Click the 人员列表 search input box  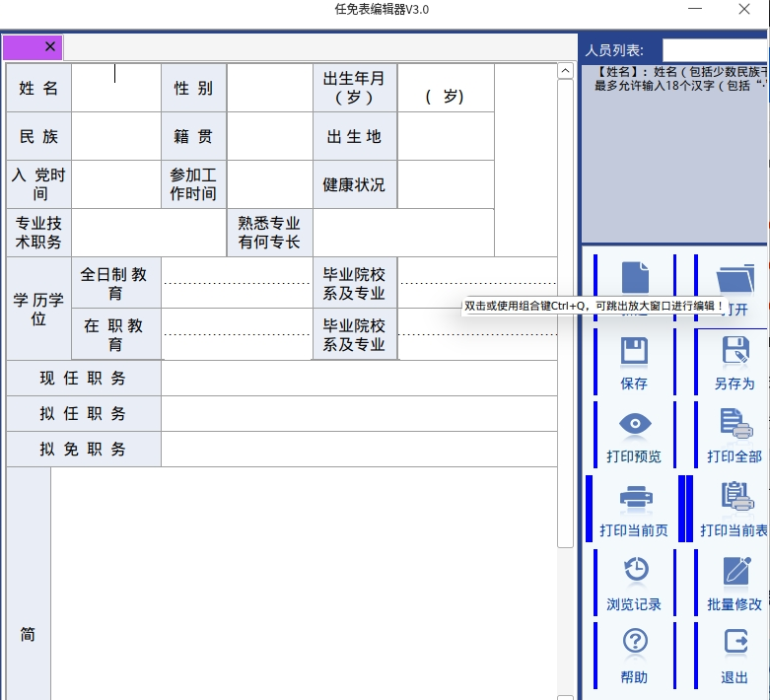pos(715,50)
